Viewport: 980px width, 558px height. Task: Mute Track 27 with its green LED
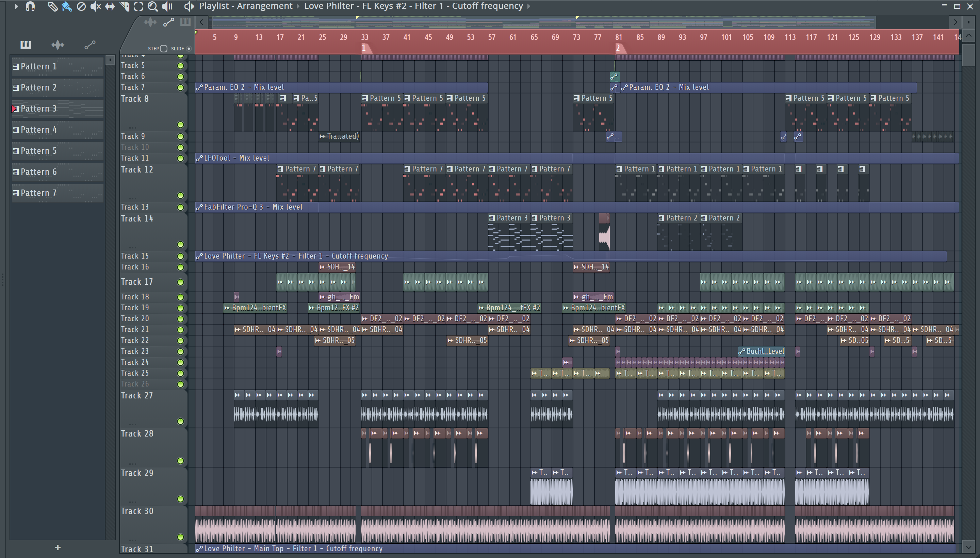[180, 422]
